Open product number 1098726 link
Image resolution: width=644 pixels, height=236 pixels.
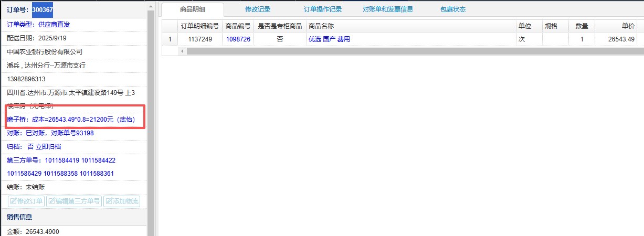pos(238,39)
